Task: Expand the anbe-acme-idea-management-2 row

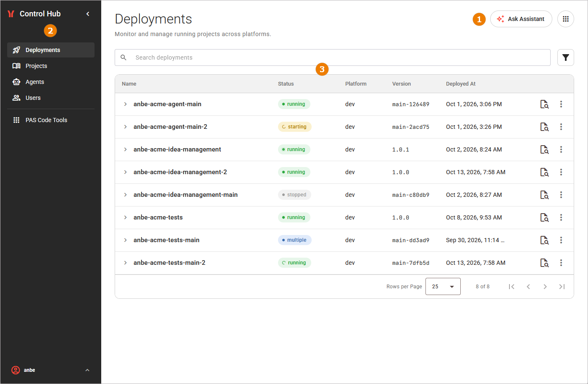Action: pos(125,172)
